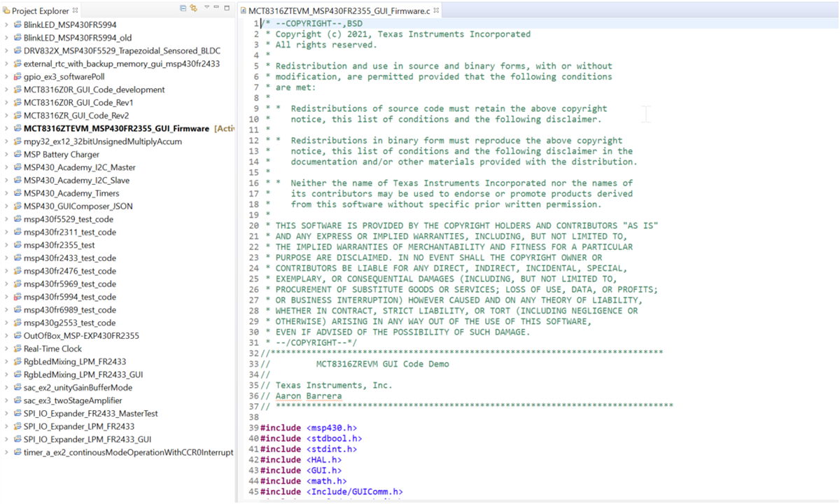Expand the BlinkLED_MSP430FR5994 project
The height and width of the screenshot is (504, 840).
pos(6,24)
